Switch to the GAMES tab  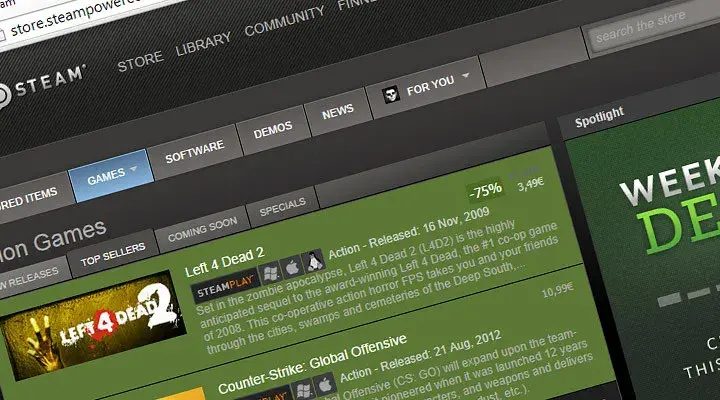[x=111, y=176]
